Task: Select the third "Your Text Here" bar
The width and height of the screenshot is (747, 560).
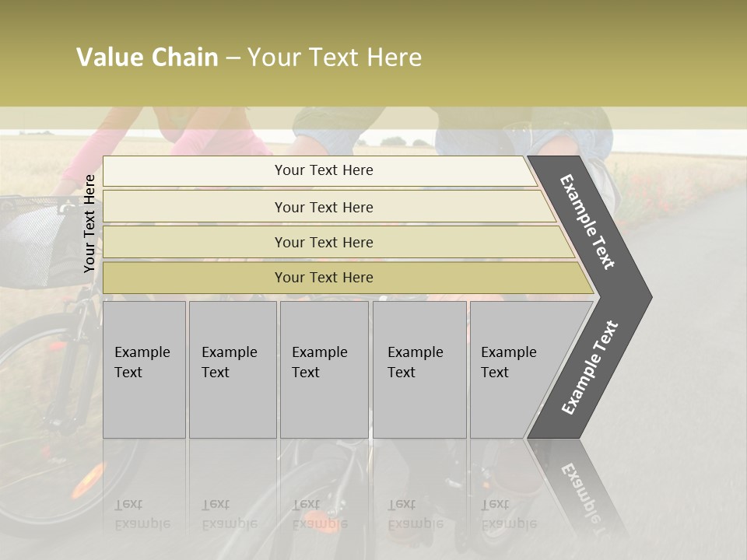Action: 323,242
